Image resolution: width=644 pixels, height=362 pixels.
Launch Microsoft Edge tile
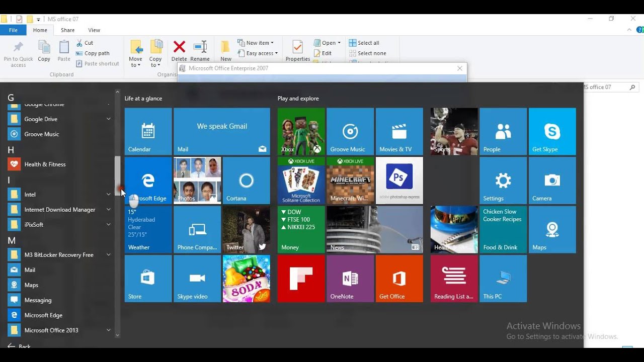click(148, 180)
